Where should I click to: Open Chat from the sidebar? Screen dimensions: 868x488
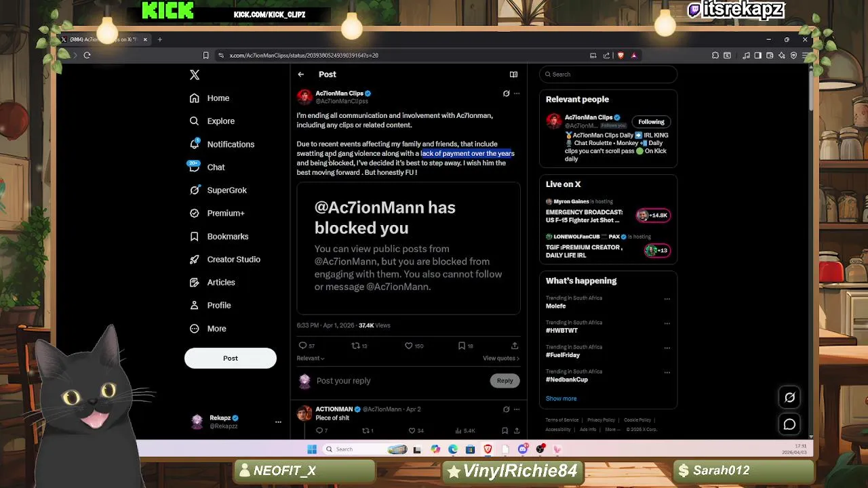(x=207, y=167)
